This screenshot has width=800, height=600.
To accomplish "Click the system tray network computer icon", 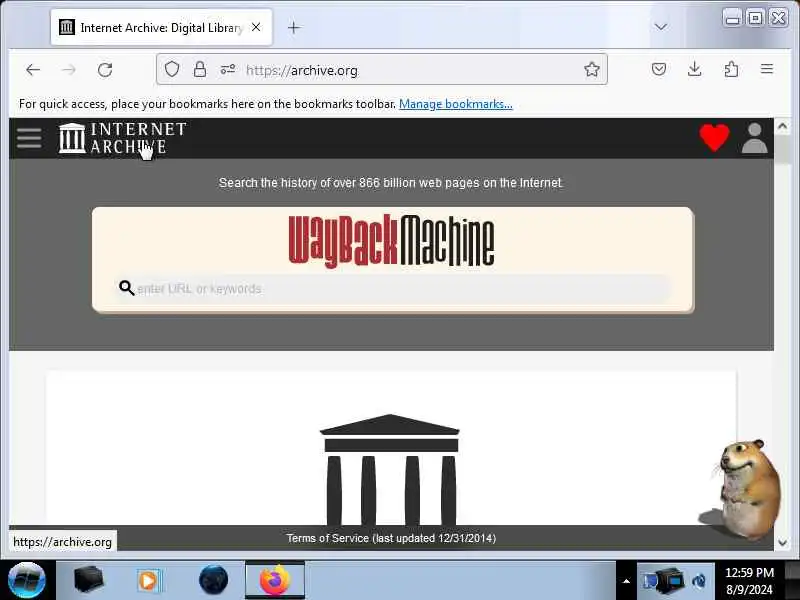I will 664,581.
